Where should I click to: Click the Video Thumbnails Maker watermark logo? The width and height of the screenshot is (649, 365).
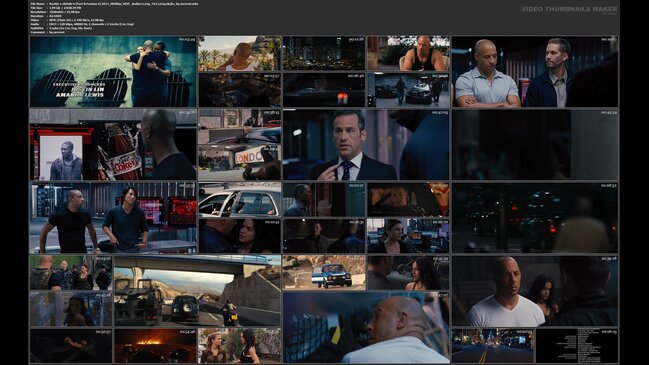click(x=569, y=9)
